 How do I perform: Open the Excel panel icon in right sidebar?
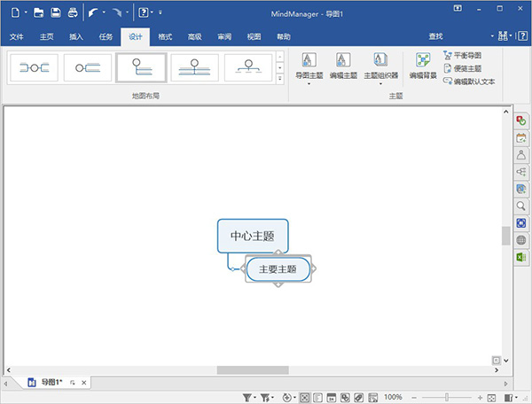(520, 257)
